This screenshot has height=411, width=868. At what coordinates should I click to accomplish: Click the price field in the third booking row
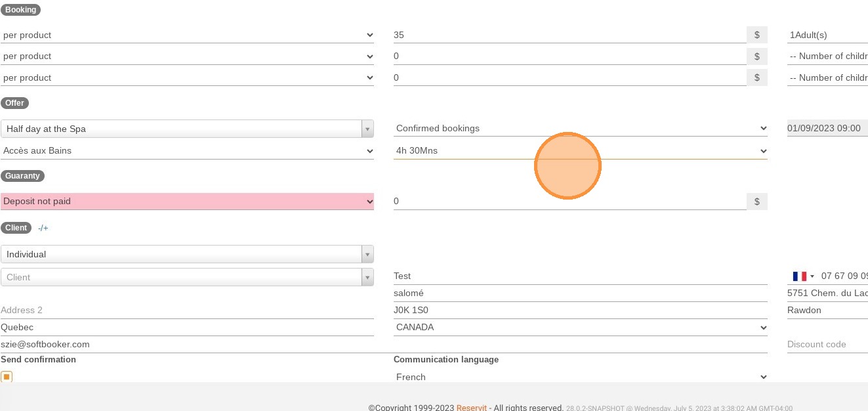pyautogui.click(x=569, y=77)
